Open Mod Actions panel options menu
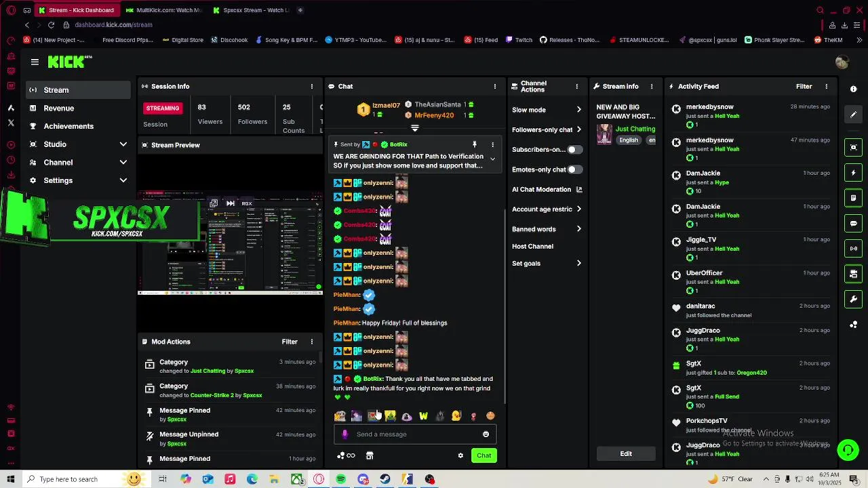Viewport: 868px width, 488px height. point(312,342)
